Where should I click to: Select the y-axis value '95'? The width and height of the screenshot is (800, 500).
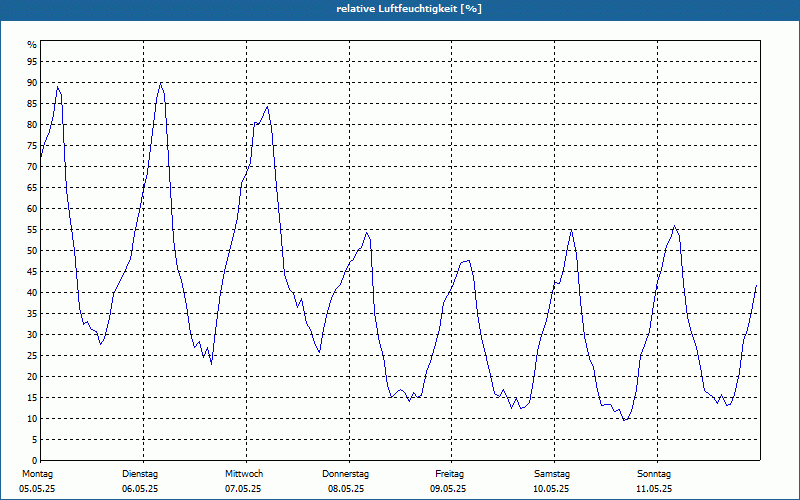(x=32, y=62)
